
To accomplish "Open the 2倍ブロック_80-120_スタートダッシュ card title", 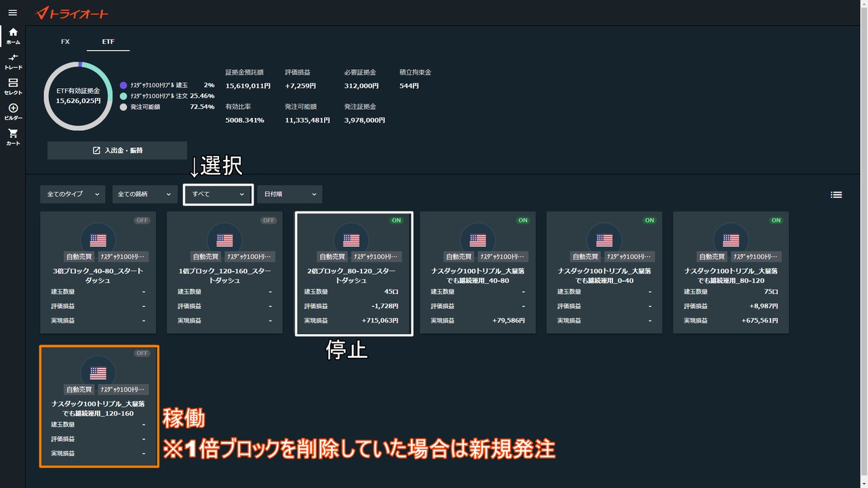I will [351, 275].
